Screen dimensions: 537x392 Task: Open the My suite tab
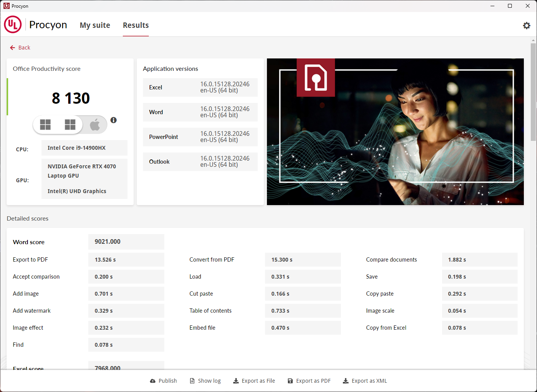coord(95,25)
